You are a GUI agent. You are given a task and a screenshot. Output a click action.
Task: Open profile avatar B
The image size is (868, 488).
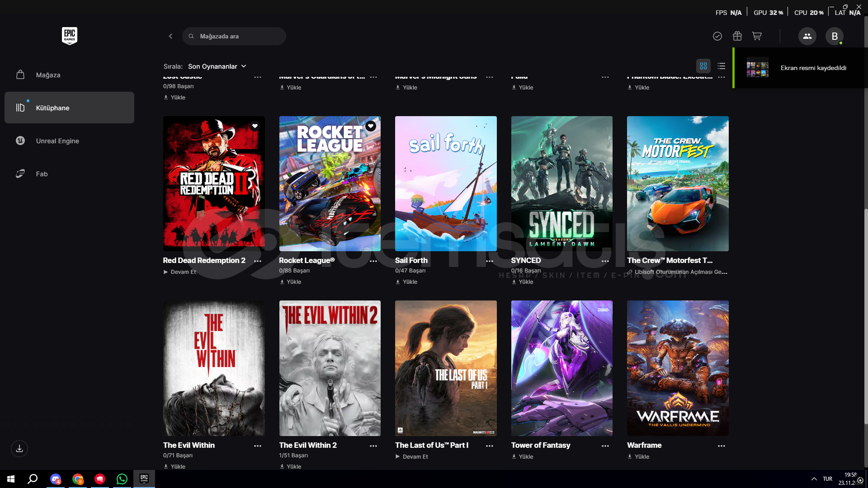[834, 36]
